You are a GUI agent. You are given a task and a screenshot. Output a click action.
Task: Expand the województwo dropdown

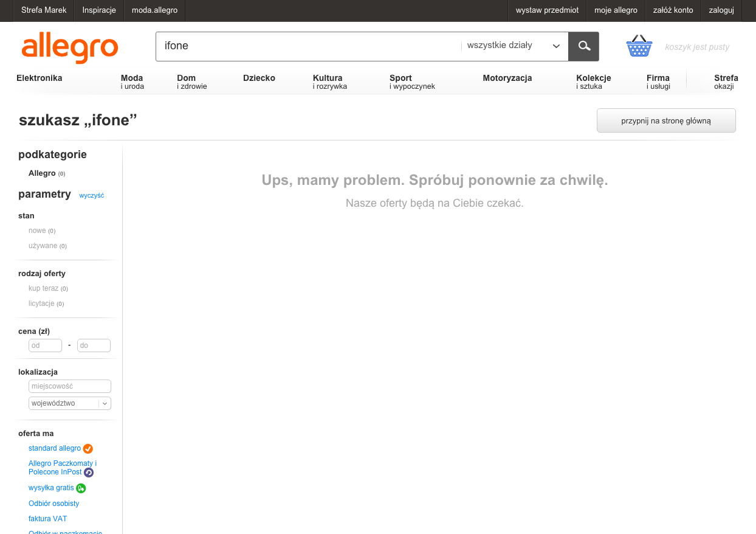[x=70, y=403]
